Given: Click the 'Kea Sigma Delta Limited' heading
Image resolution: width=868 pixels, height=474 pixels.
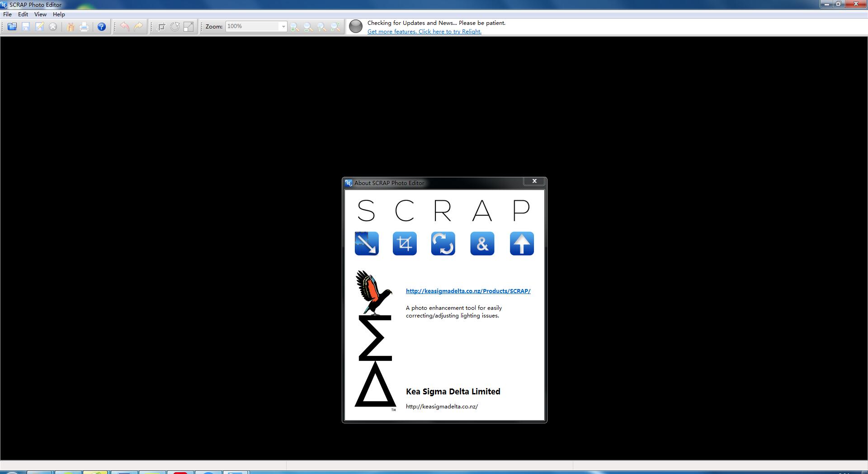Looking at the screenshot, I should [453, 392].
